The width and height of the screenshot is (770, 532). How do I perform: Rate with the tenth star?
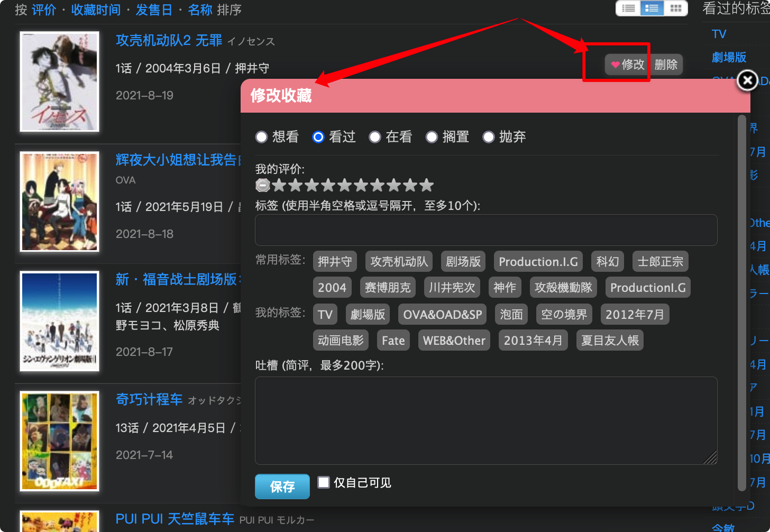(x=426, y=185)
